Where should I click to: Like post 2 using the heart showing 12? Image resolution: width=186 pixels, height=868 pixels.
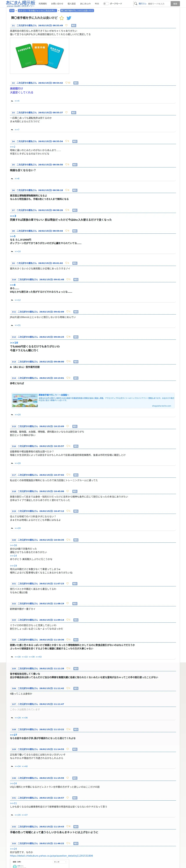point(66,83)
